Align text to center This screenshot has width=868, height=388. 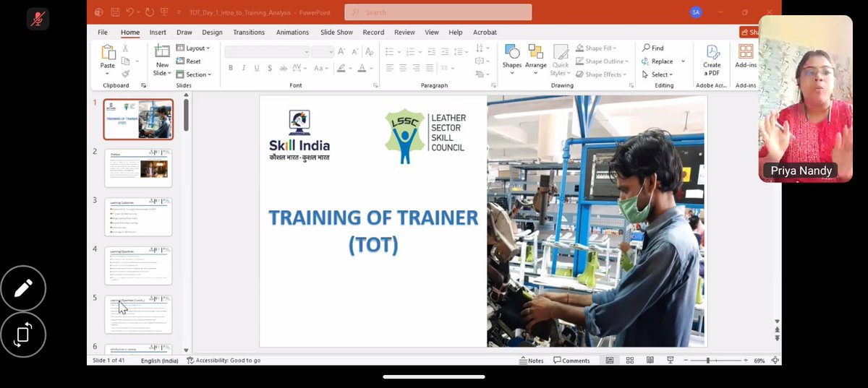click(x=403, y=68)
